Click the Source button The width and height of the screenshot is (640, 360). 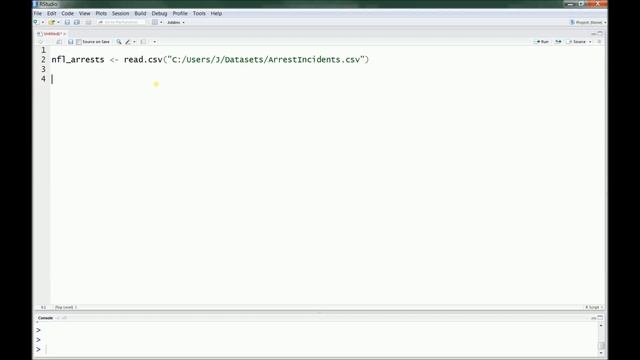tap(577, 42)
